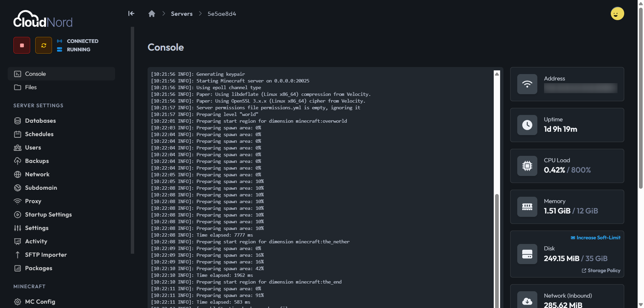The height and width of the screenshot is (308, 644).
Task: Click the CloudNord logo
Action: click(x=43, y=19)
